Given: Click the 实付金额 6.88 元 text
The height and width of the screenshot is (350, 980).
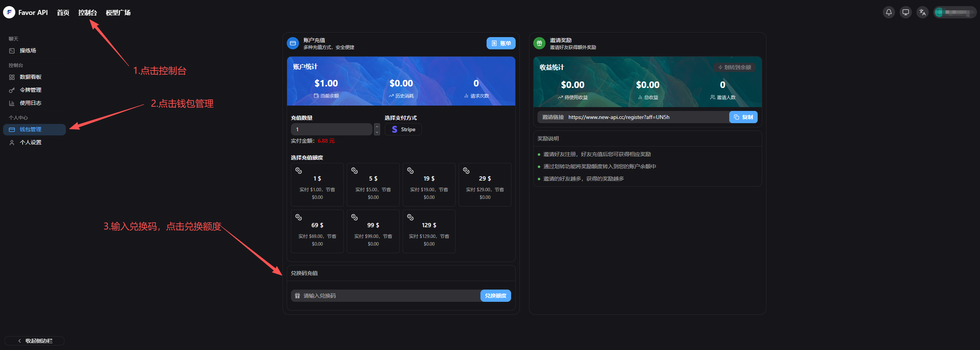Looking at the screenshot, I should coord(313,141).
